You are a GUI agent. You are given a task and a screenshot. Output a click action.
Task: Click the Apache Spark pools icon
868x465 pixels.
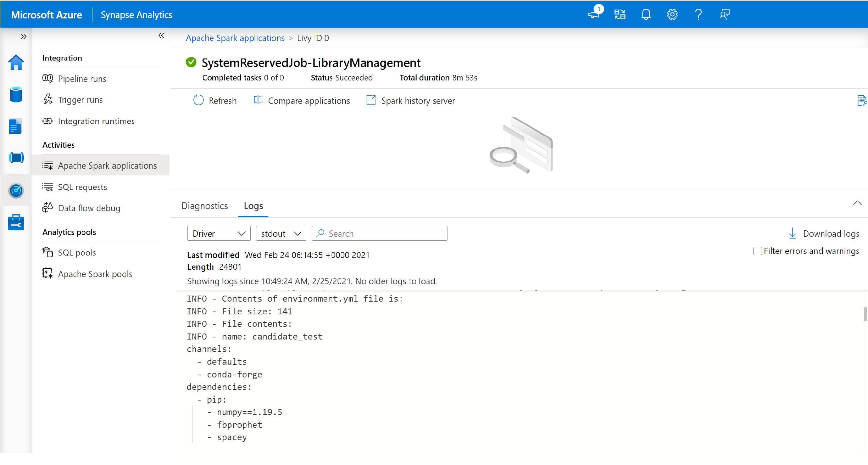[48, 274]
